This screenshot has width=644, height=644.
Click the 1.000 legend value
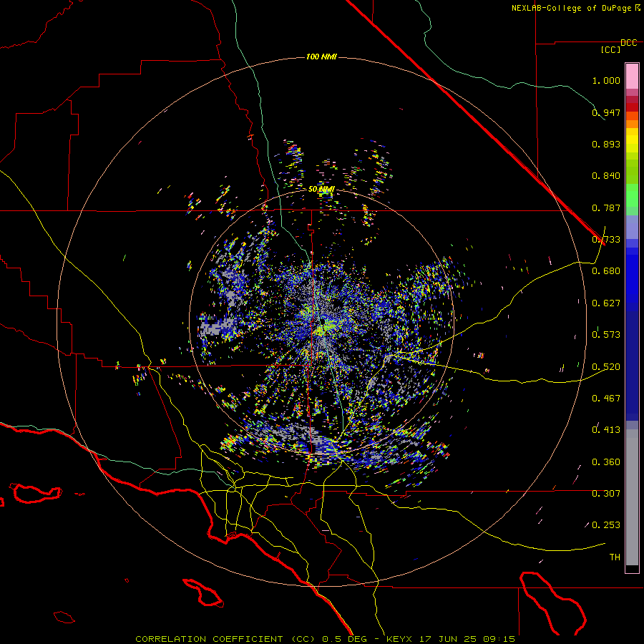606,80
